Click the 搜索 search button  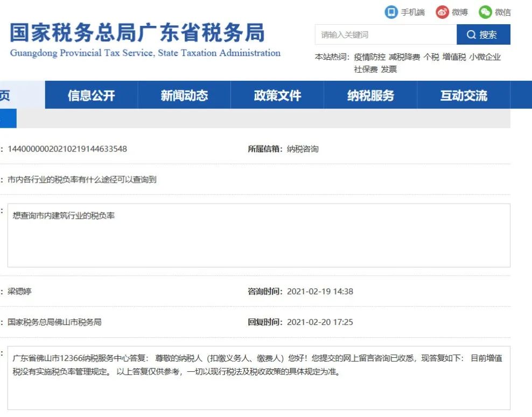[484, 34]
